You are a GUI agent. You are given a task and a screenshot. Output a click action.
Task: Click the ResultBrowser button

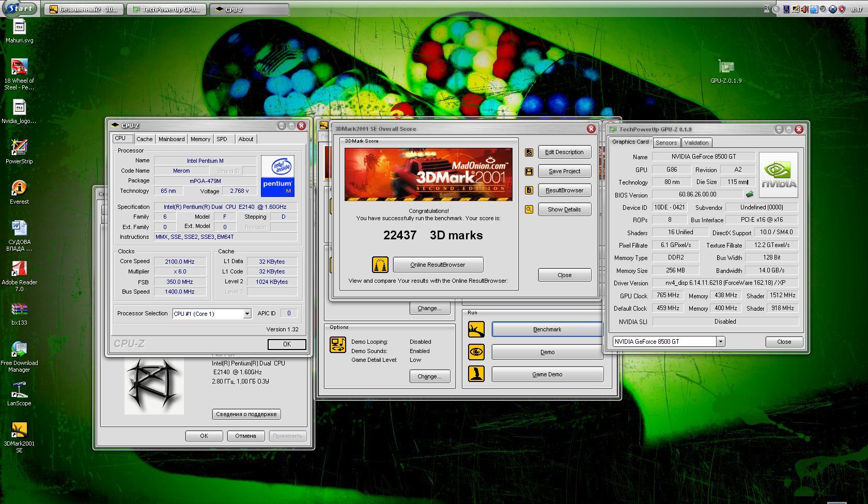[564, 190]
